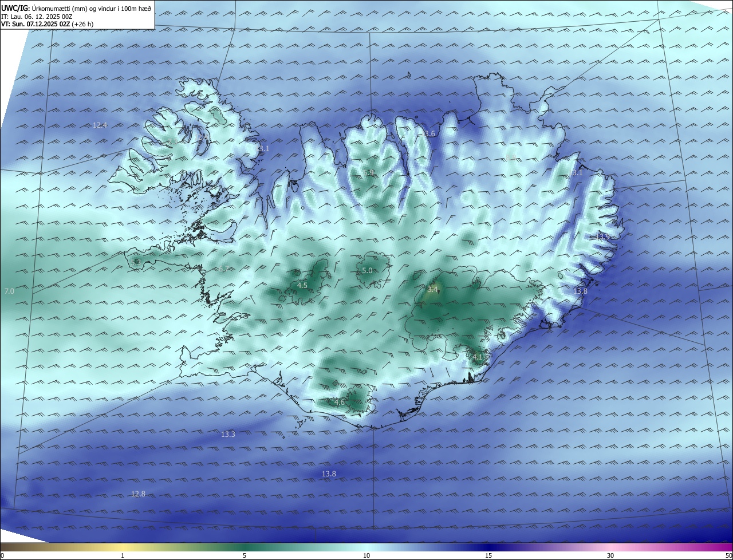
Task: Click the 3.4 value on northwest Vatnajökull
Action: [x=433, y=290]
